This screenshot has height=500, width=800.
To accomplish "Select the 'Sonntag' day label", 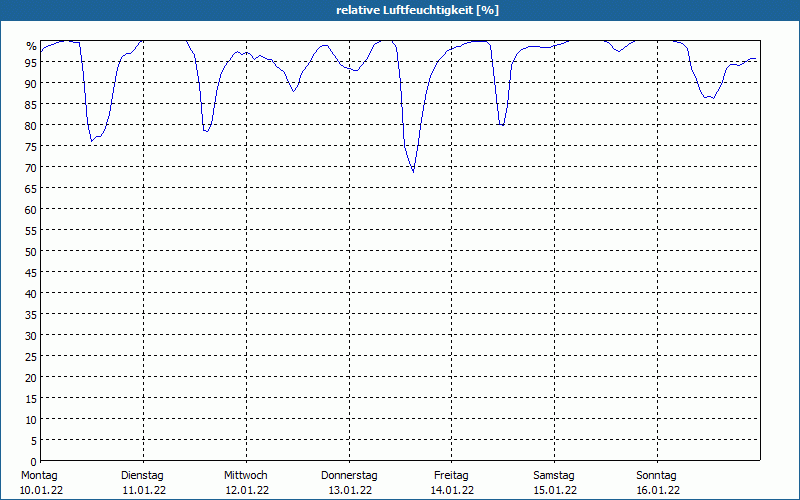I will (656, 475).
